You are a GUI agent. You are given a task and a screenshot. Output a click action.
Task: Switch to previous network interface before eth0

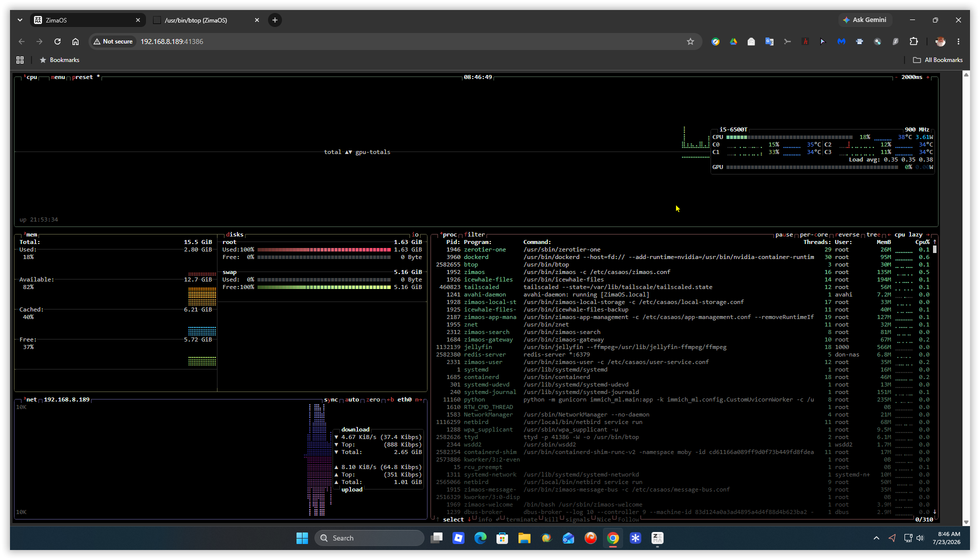390,399
